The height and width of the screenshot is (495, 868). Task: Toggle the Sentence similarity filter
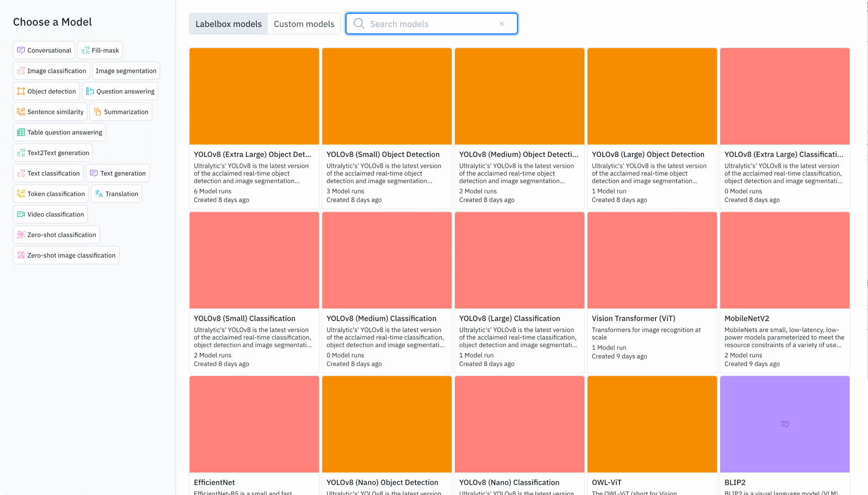50,112
